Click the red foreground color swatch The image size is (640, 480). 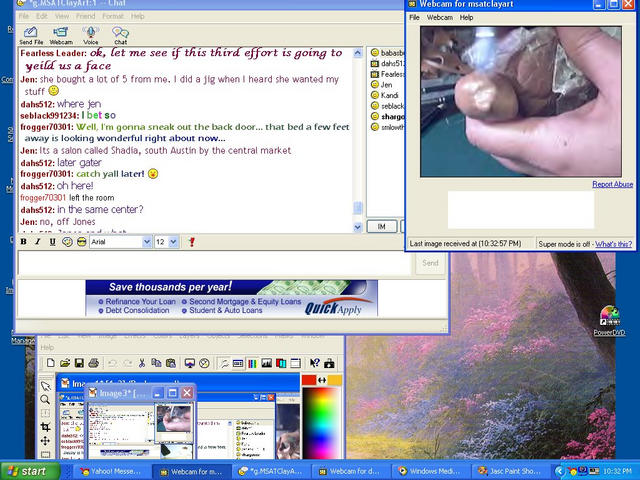(309, 380)
